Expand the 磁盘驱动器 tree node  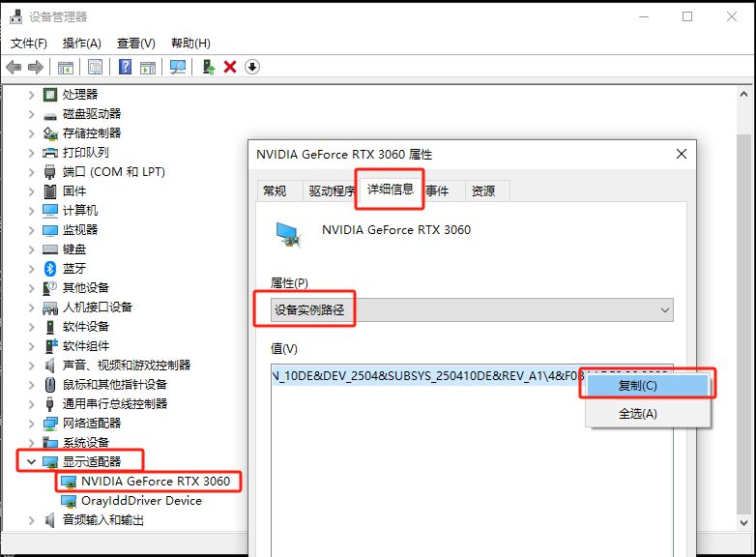(x=31, y=114)
